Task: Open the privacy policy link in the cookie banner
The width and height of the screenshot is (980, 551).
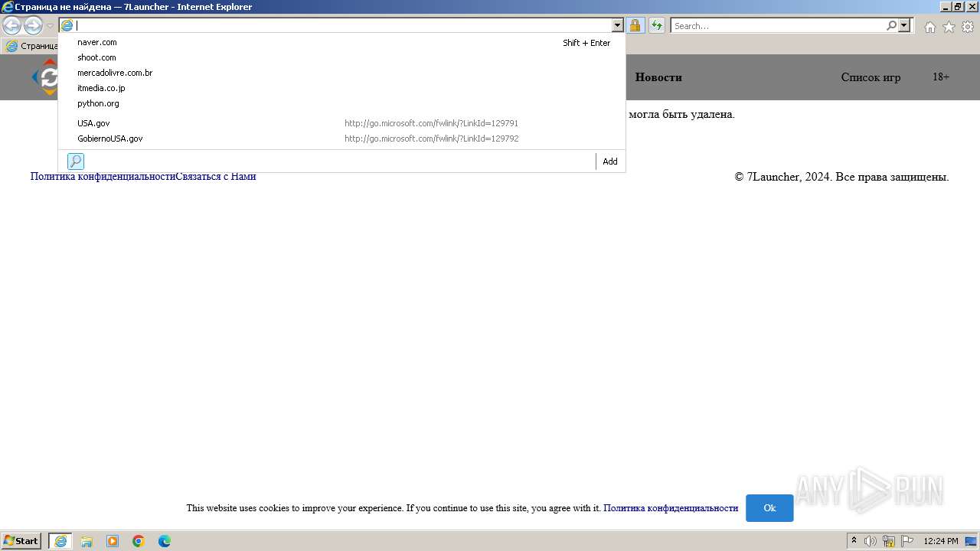Action: point(671,508)
